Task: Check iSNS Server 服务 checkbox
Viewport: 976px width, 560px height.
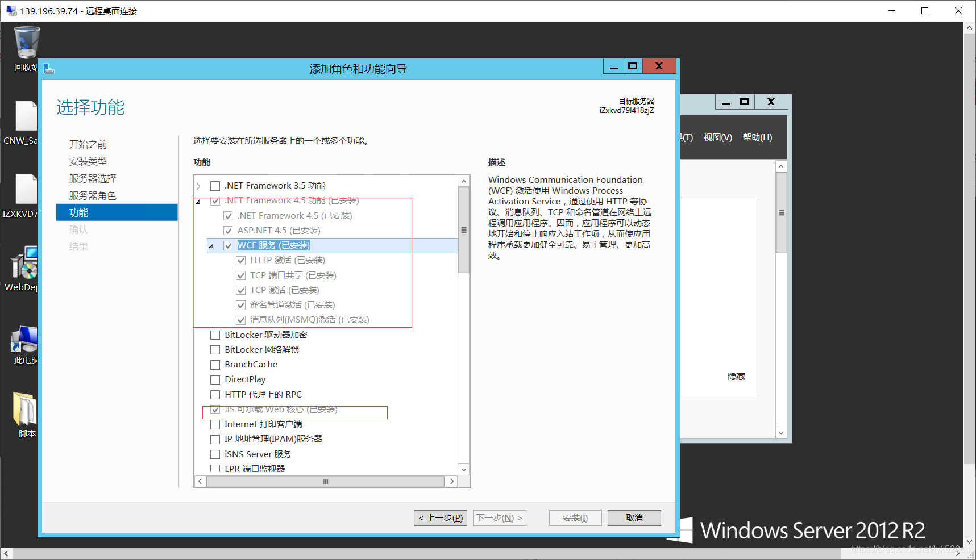Action: coord(215,454)
